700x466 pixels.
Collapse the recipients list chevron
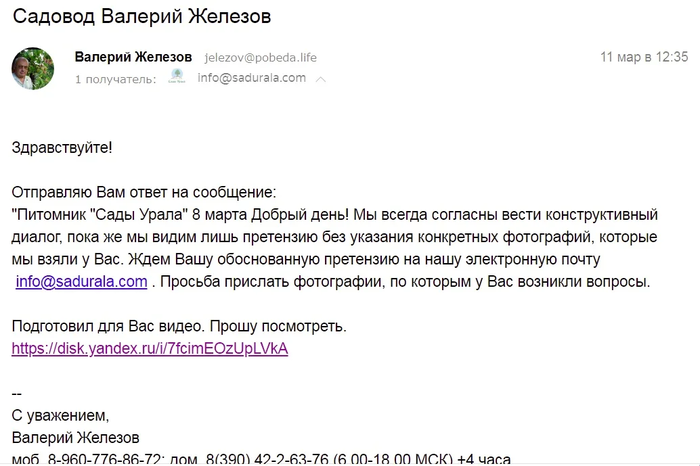tap(321, 79)
